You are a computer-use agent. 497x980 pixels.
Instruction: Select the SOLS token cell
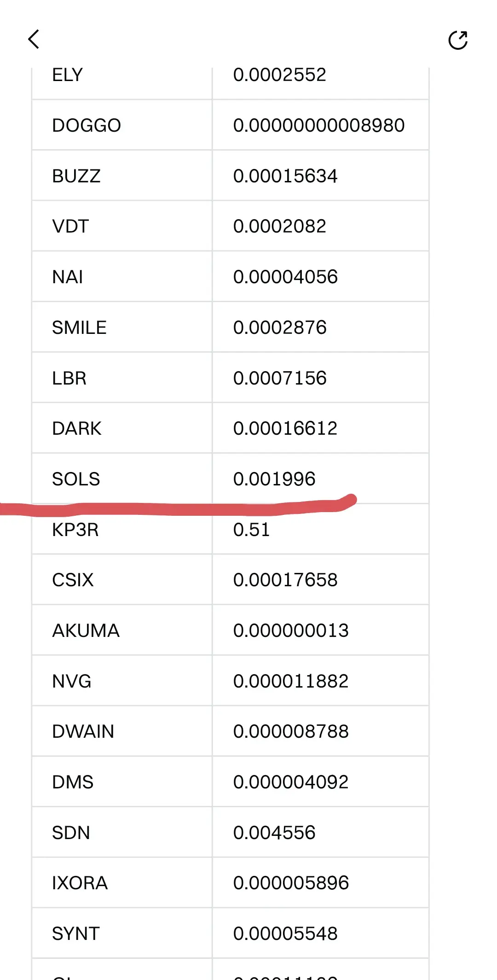tap(76, 479)
